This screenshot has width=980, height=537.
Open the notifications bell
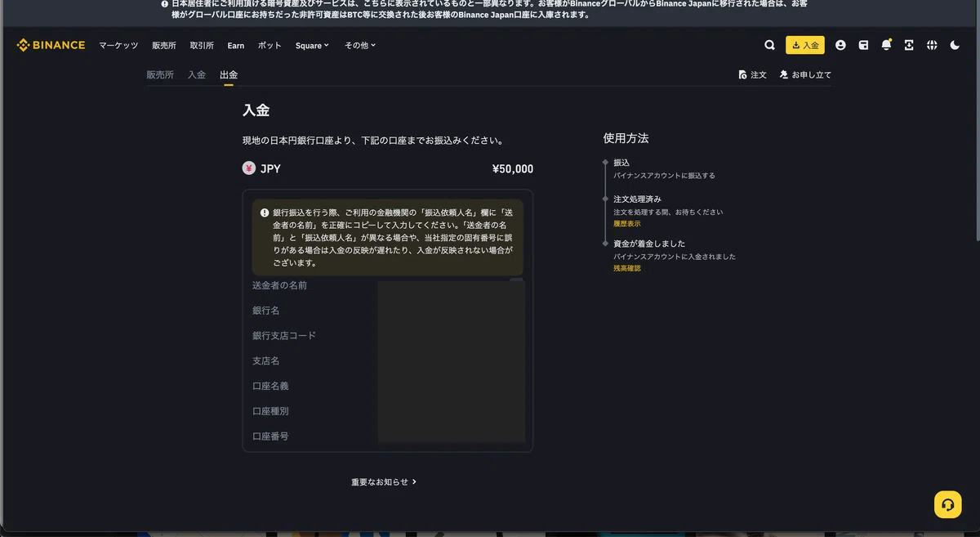(x=886, y=45)
